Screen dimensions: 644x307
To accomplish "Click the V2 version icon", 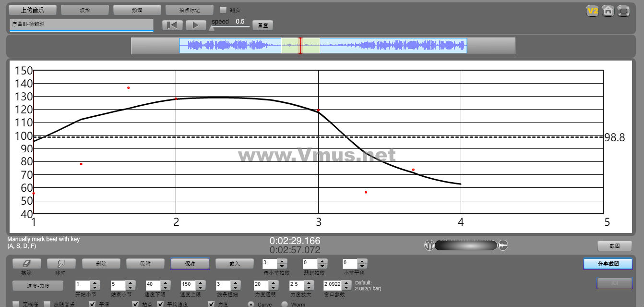I will tap(592, 11).
